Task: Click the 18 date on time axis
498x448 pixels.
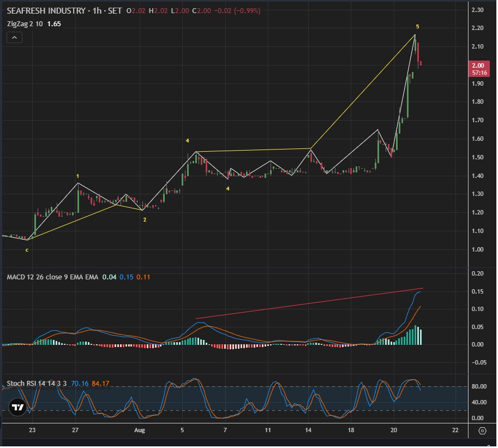Action: tap(352, 431)
